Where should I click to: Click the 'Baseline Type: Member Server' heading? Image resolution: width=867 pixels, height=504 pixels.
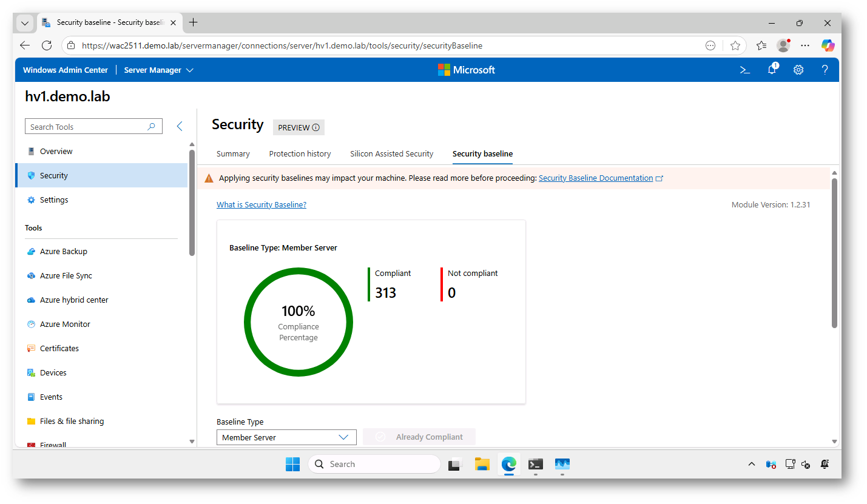click(x=283, y=248)
